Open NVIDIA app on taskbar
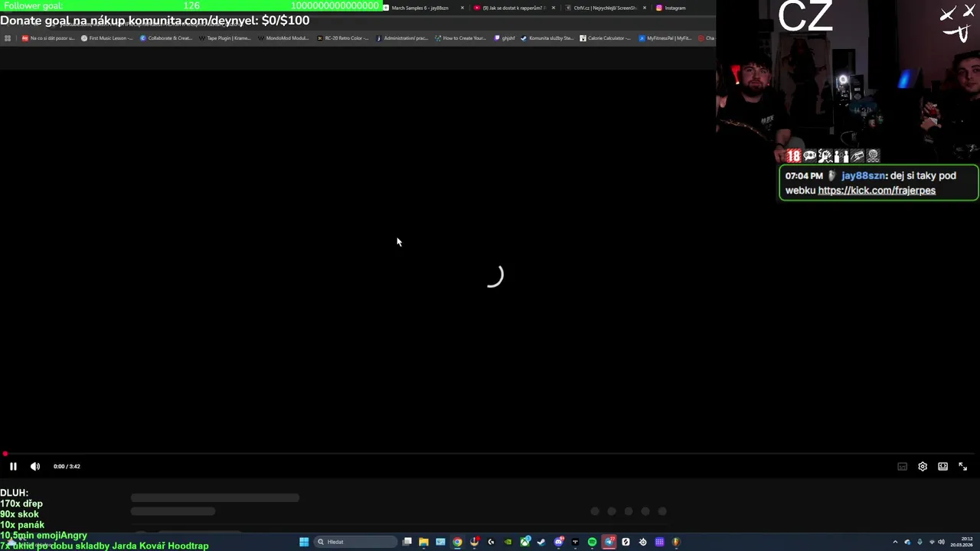Viewport: 980px width, 551px height. pyautogui.click(x=508, y=542)
